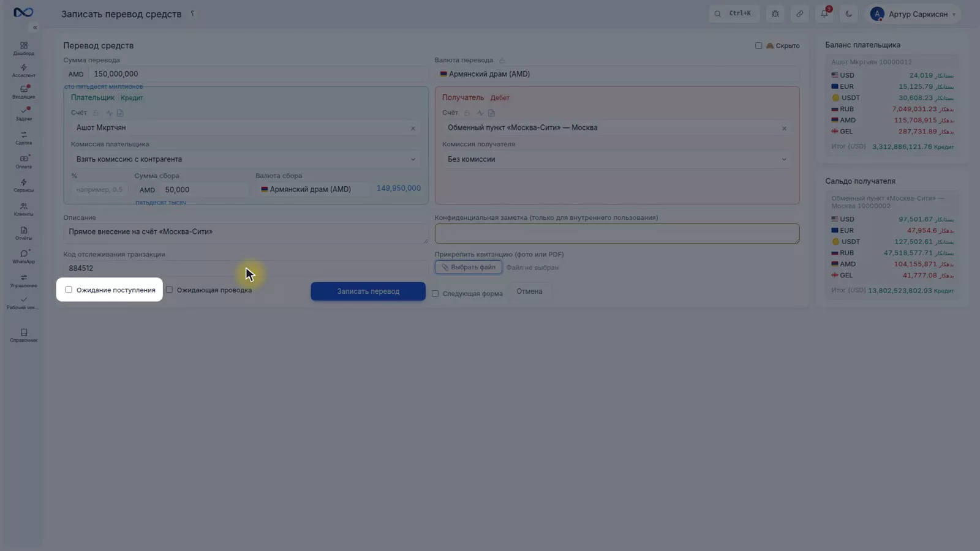Clear the Ашот Мкртчян payer account
980x551 pixels.
(x=413, y=128)
